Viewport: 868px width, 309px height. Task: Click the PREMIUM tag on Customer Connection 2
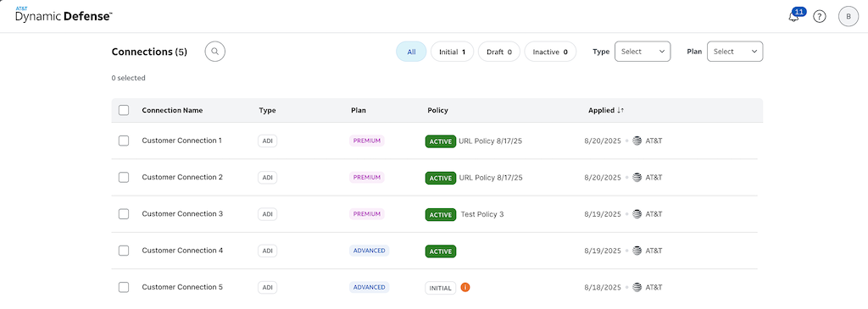tap(366, 178)
